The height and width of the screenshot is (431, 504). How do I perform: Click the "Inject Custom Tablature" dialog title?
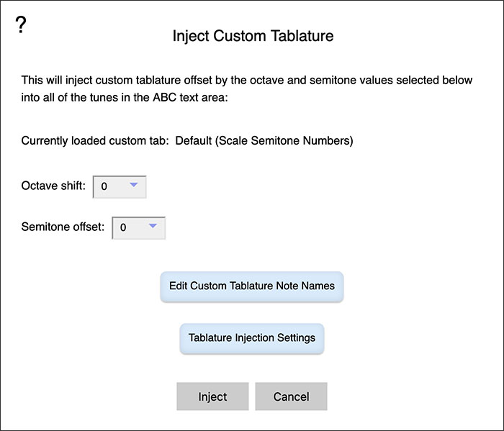pyautogui.click(x=253, y=36)
